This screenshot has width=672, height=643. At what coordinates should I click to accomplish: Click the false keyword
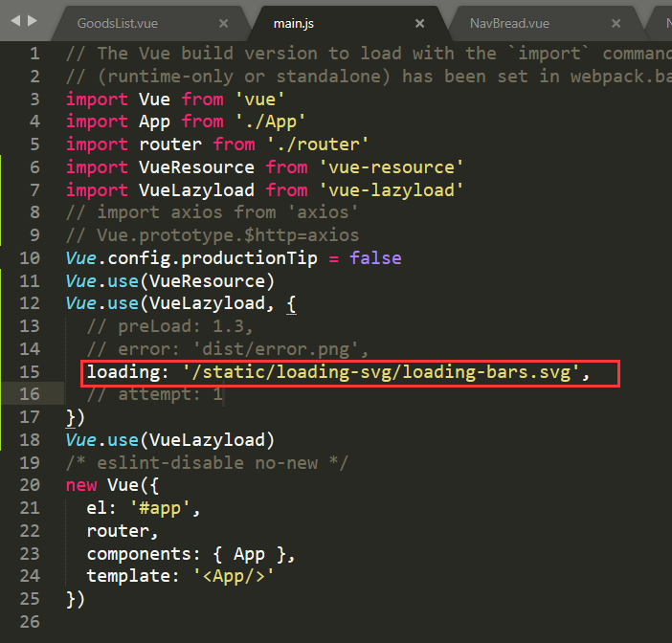point(375,258)
